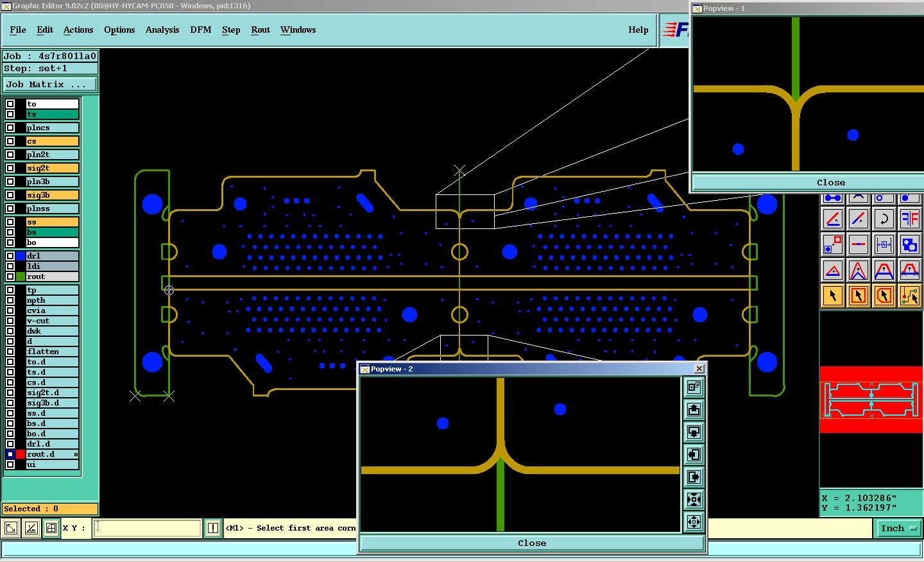Click the red-blue diagonal line stretch tool
Image resolution: width=924 pixels, height=562 pixels.
tap(858, 219)
